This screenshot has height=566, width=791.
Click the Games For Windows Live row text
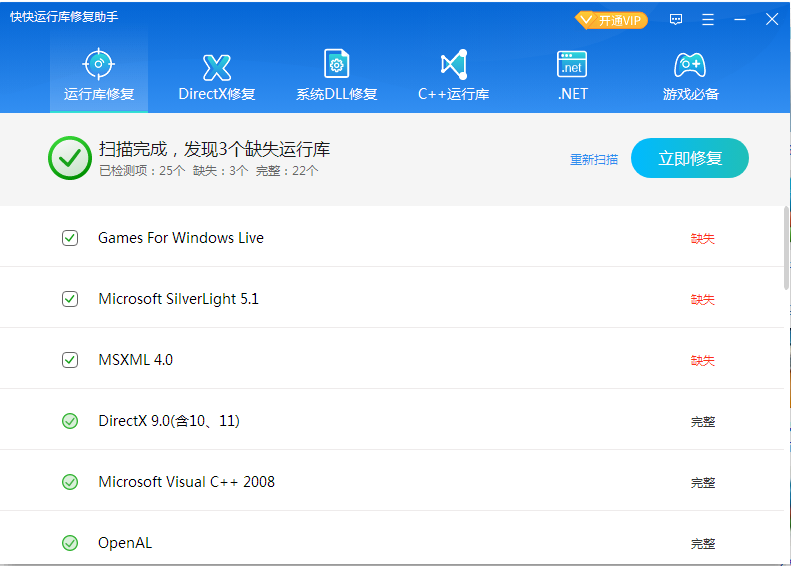coord(181,238)
